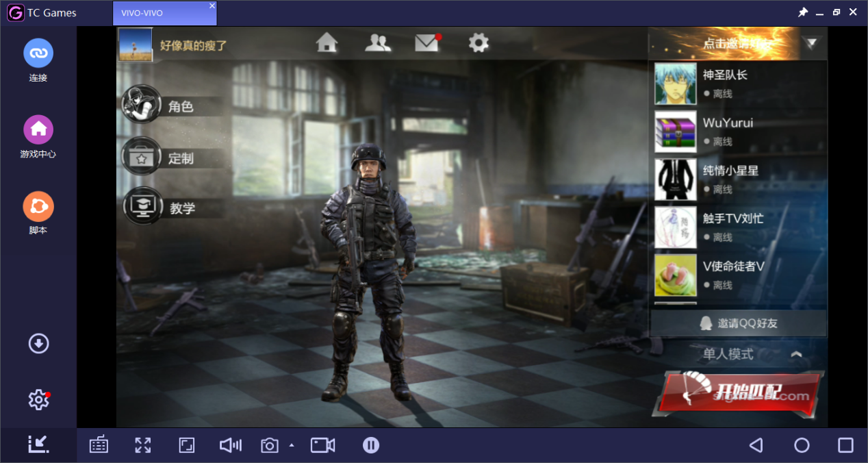Select friend 神圣队长

pyautogui.click(x=738, y=84)
